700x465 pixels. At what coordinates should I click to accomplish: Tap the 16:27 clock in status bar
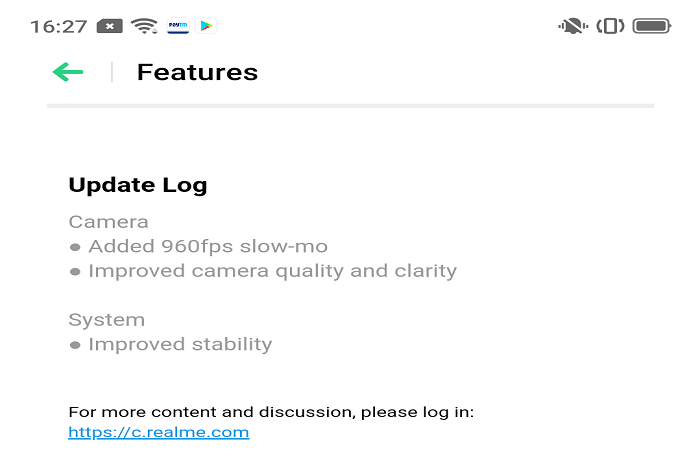click(58, 26)
